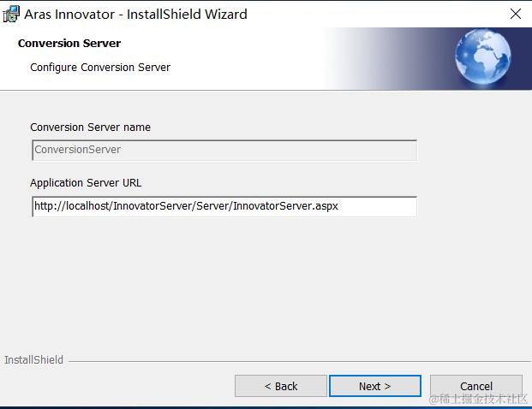Screen dimensions: 532x409
Task: Focus the Application Server URL field
Action: 224,206
